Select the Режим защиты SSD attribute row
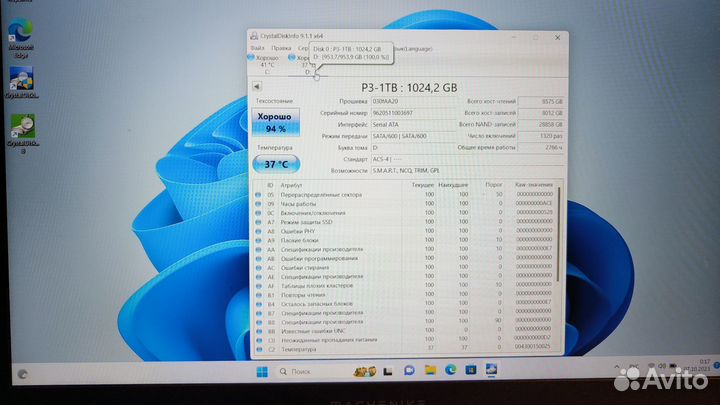 (x=404, y=222)
